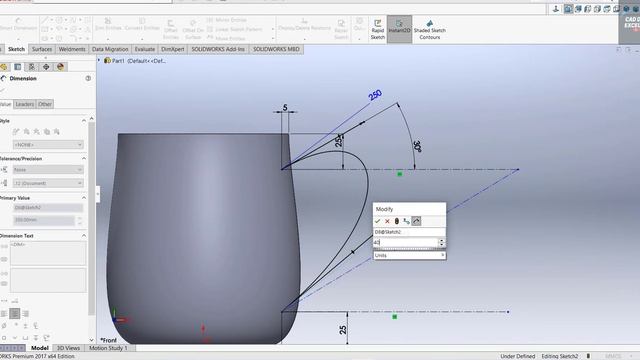Switch to the Model bottom tab
Viewport: 640px width, 360px height.
pos(40,348)
